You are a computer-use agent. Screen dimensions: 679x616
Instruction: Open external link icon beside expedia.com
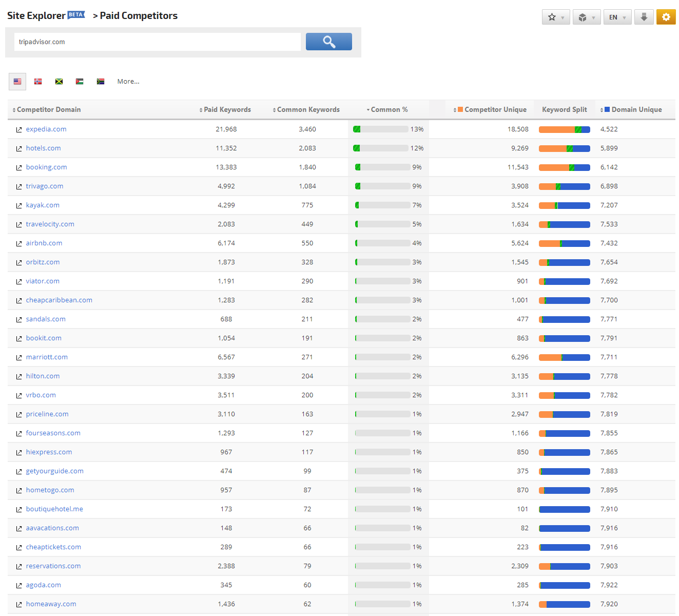(19, 130)
